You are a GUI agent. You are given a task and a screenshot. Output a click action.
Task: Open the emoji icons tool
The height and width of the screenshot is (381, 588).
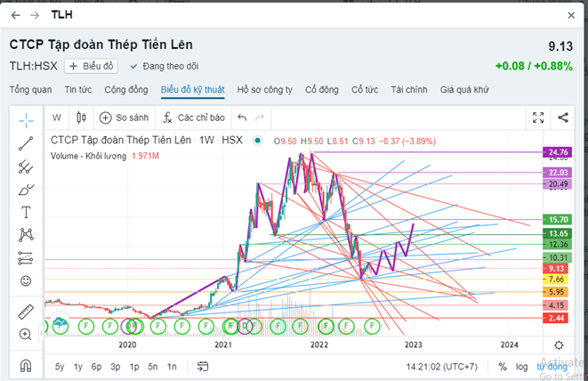(26, 280)
